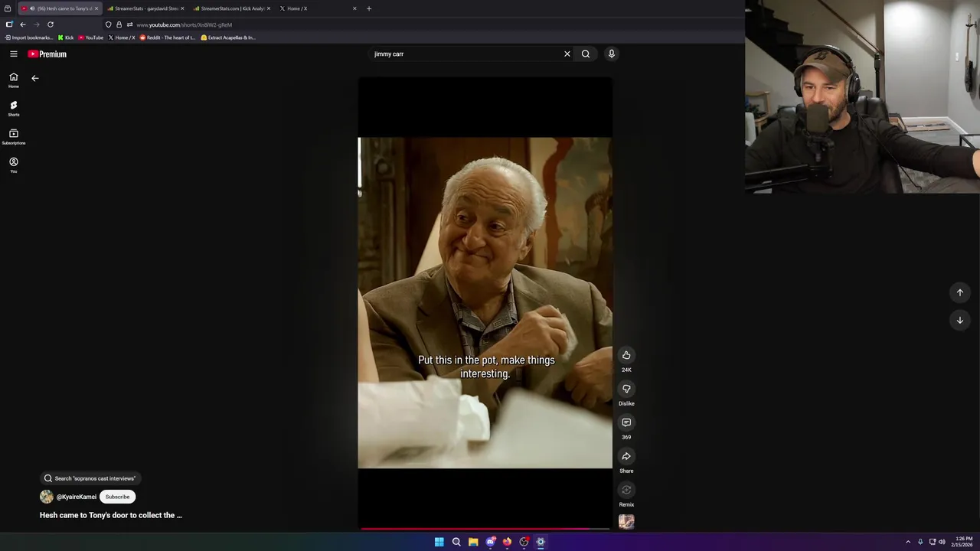This screenshot has height=551, width=980.
Task: Click the back arrow beside the sidebar
Action: point(34,78)
